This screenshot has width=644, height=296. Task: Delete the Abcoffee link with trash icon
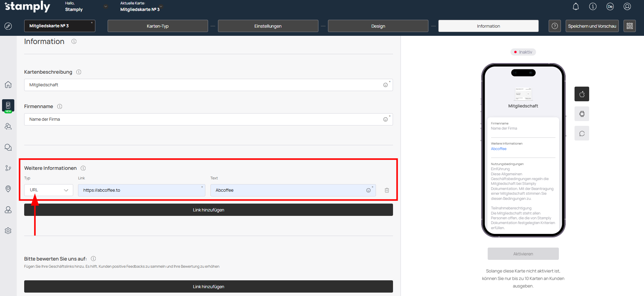tap(387, 190)
